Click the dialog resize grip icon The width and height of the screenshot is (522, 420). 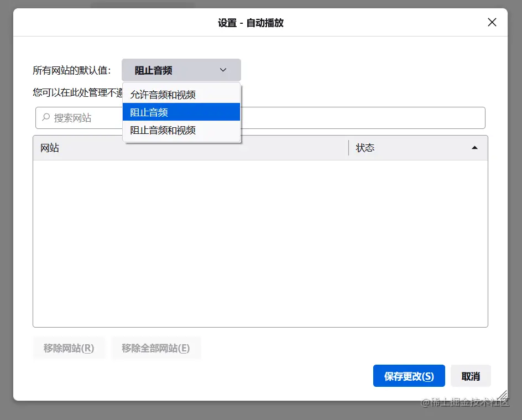(x=502, y=395)
